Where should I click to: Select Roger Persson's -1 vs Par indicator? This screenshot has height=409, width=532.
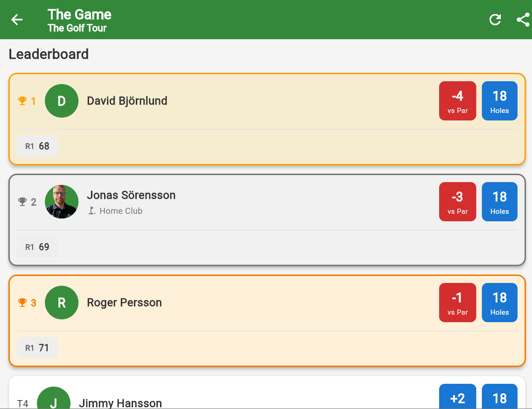tap(457, 303)
